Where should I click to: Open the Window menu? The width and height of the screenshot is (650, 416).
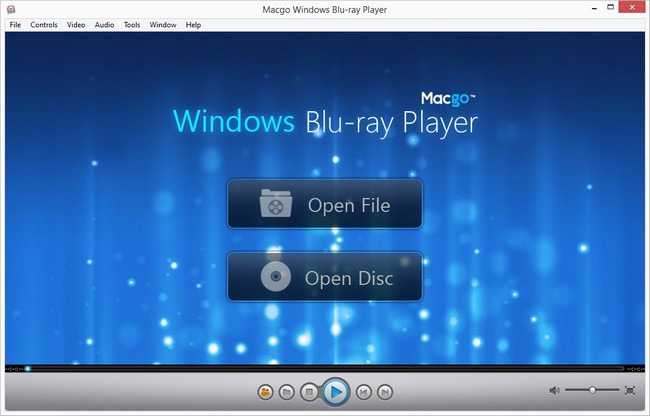click(x=163, y=25)
